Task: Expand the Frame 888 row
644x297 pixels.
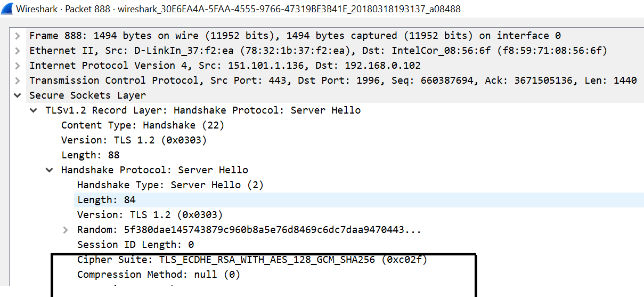Action: point(18,36)
